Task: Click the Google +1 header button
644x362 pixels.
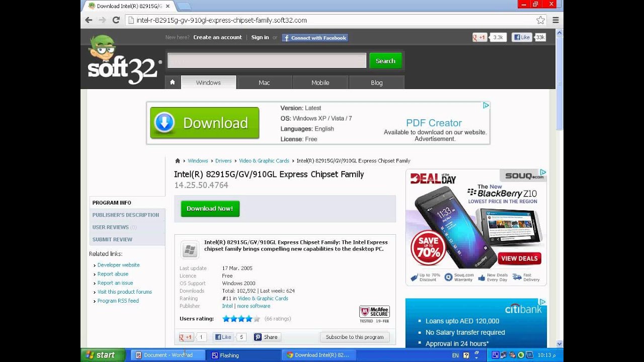Action: [479, 37]
